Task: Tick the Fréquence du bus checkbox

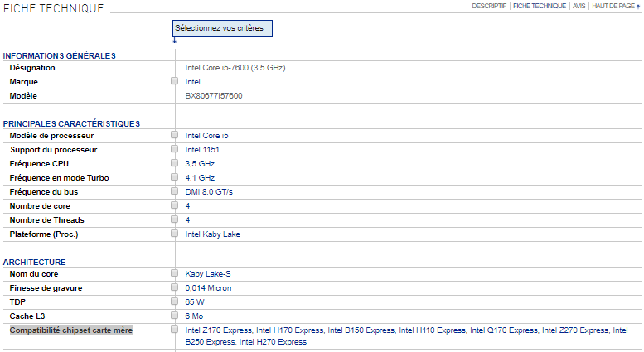Action: [175, 191]
